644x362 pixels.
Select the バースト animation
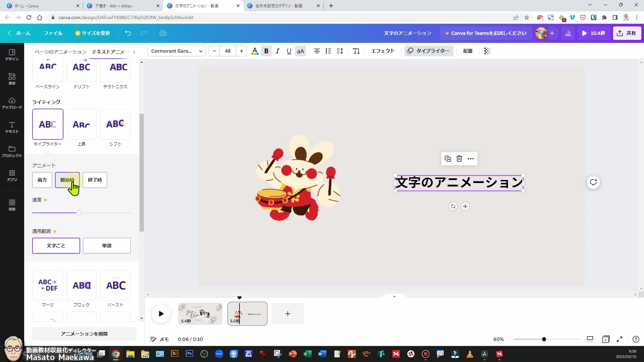coord(115,285)
